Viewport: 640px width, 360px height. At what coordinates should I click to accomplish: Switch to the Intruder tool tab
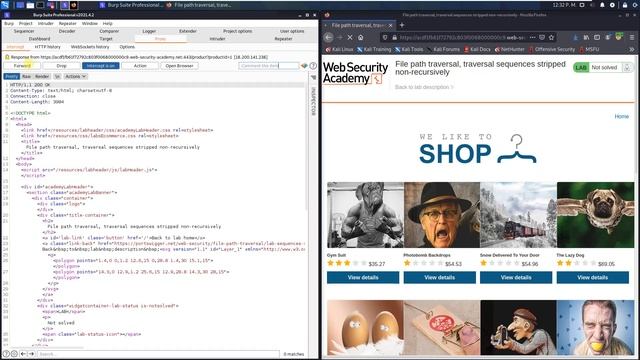(x=217, y=39)
